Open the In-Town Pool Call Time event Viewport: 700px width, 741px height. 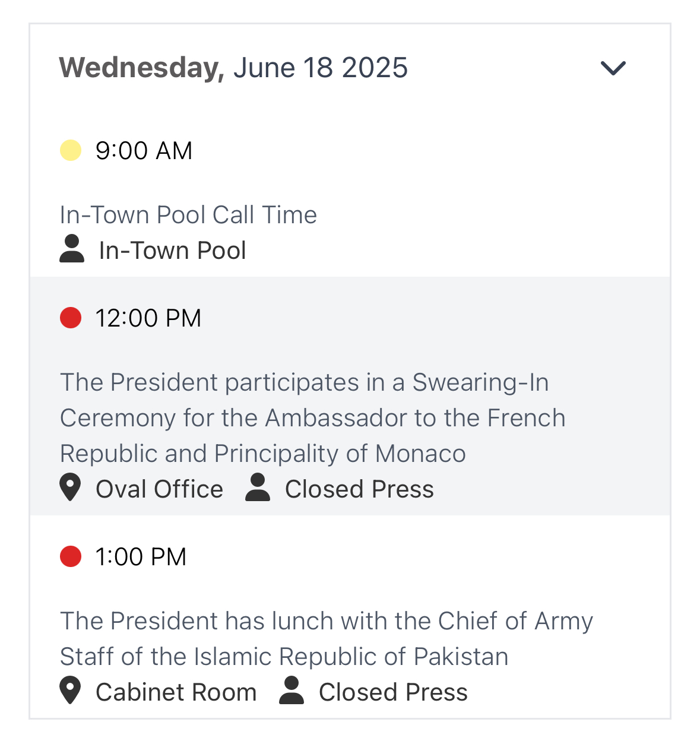pyautogui.click(x=188, y=214)
